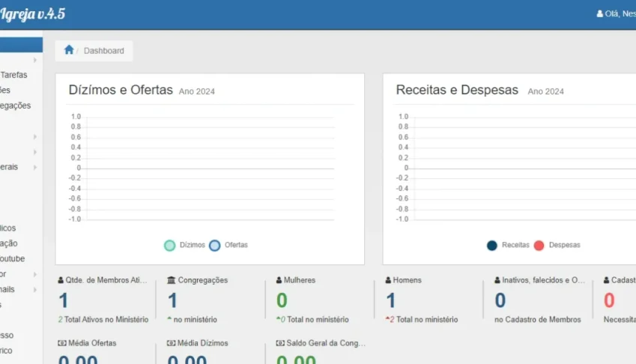Click inside the Dízimos e Ofertas chart area
The width and height of the screenshot is (636, 364).
(x=210, y=169)
